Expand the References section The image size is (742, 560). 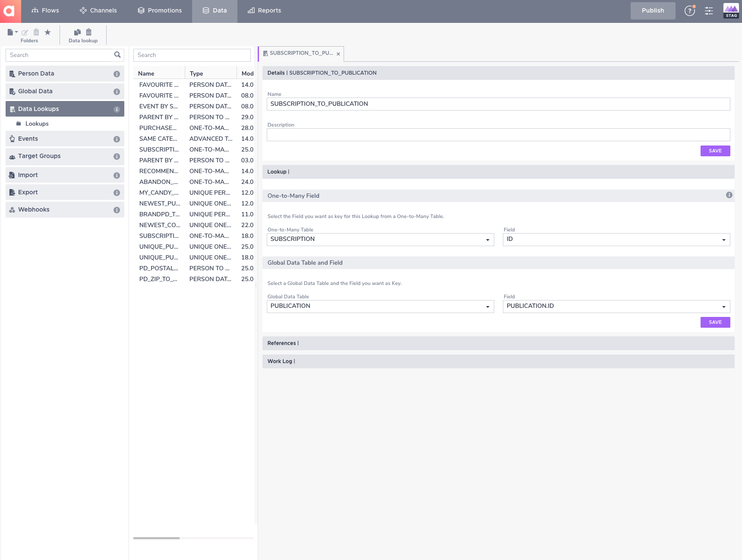pyautogui.click(x=498, y=343)
